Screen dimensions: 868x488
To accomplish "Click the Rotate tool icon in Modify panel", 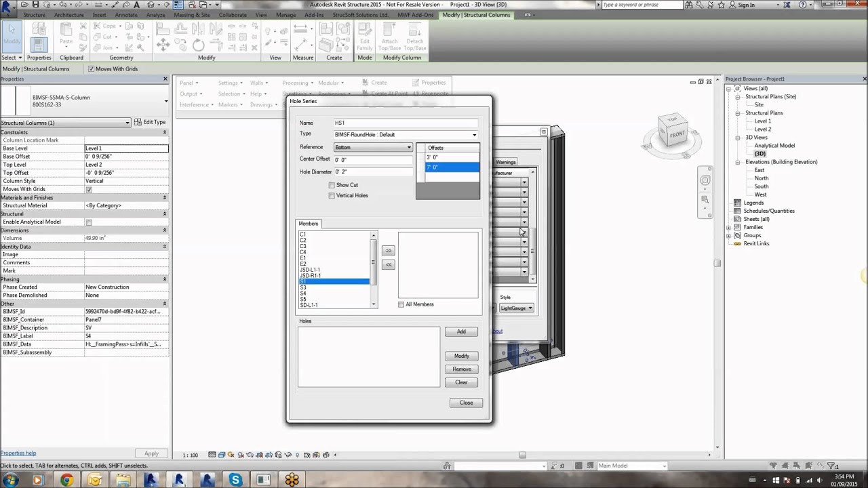I will click(198, 45).
